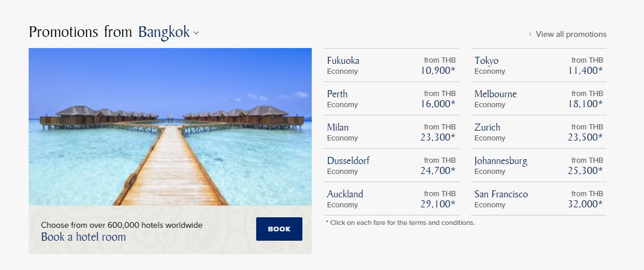The height and width of the screenshot is (270, 644).
Task: Select the Tokyo Economy fare from THB 11,400
Action: (539, 65)
